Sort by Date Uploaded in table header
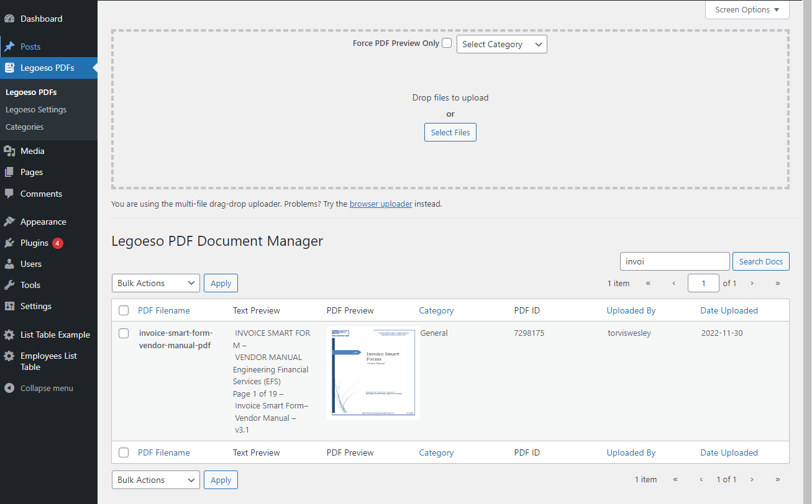Viewport: 812px width, 504px height. [x=729, y=310]
